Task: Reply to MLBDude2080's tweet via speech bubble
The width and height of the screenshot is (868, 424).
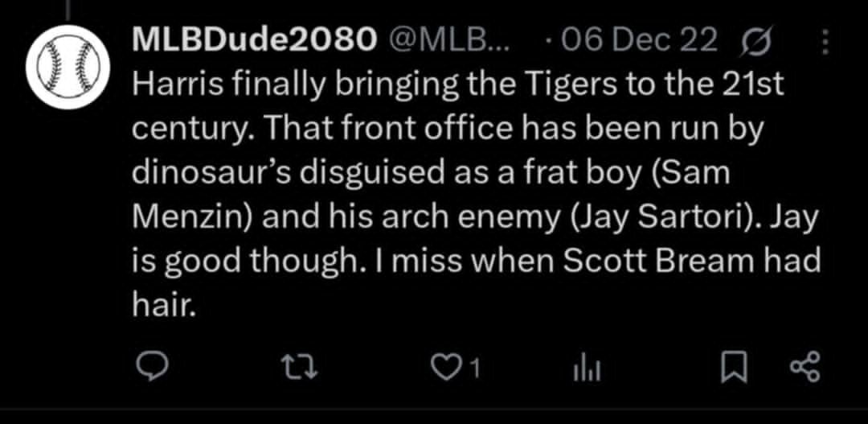Action: click(x=151, y=368)
